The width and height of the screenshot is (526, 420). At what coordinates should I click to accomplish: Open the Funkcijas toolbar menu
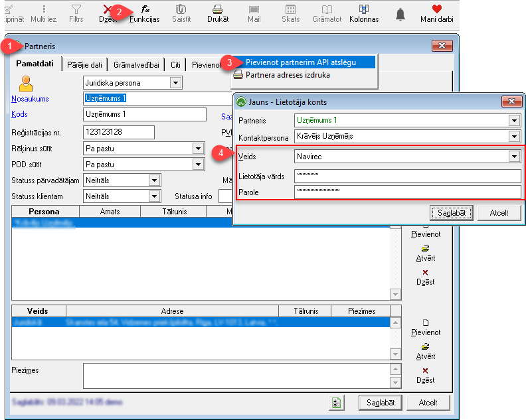click(145, 14)
